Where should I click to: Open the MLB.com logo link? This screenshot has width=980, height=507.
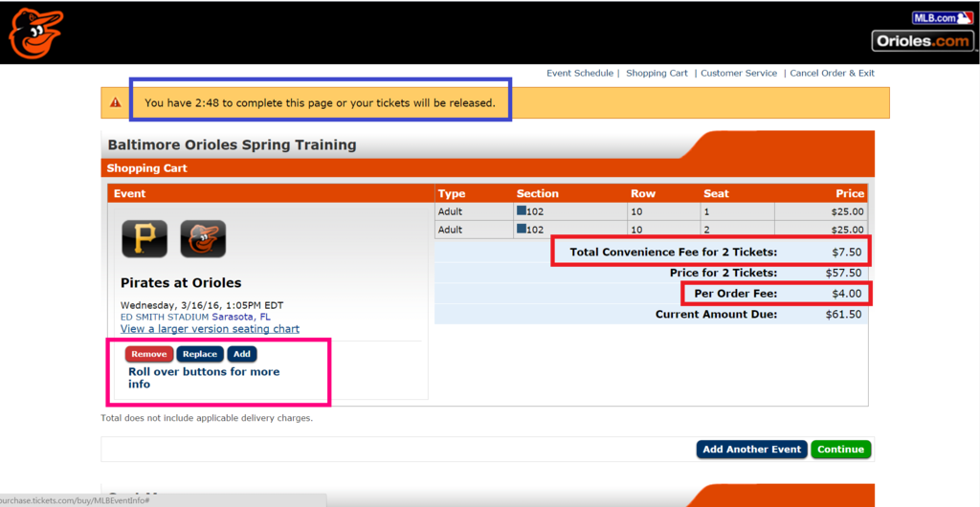943,18
